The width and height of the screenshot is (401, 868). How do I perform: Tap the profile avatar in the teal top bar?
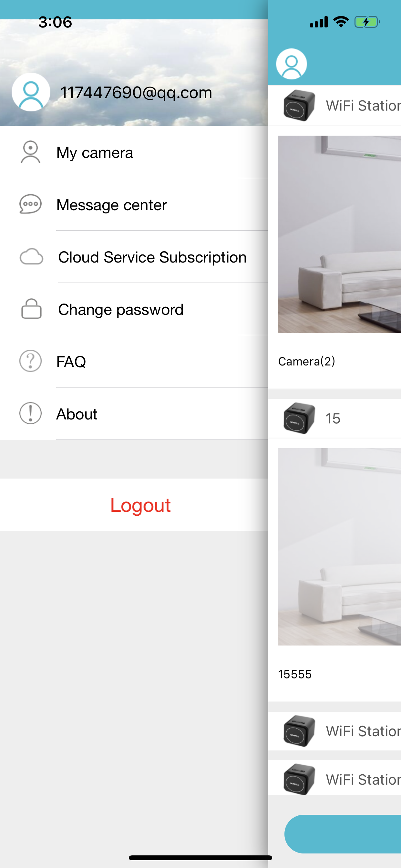tap(292, 64)
